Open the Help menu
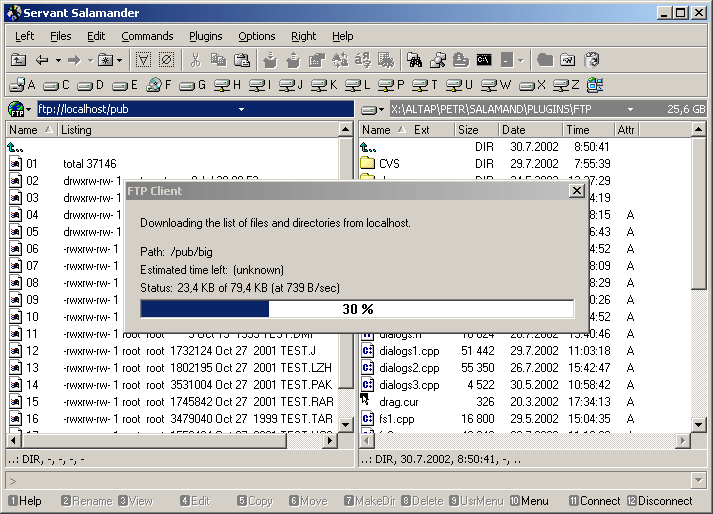Screen dimensions: 713x514 [342, 36]
